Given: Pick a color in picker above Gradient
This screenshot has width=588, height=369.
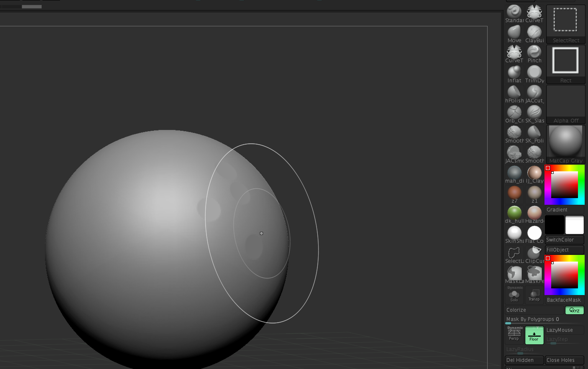Looking at the screenshot, I should (x=565, y=185).
